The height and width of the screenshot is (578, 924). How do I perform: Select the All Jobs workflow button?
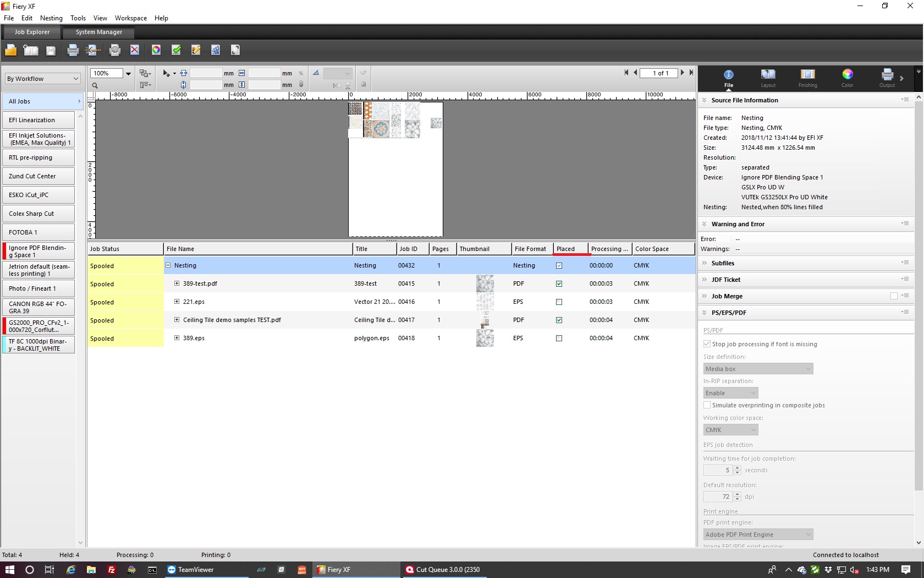click(x=42, y=101)
